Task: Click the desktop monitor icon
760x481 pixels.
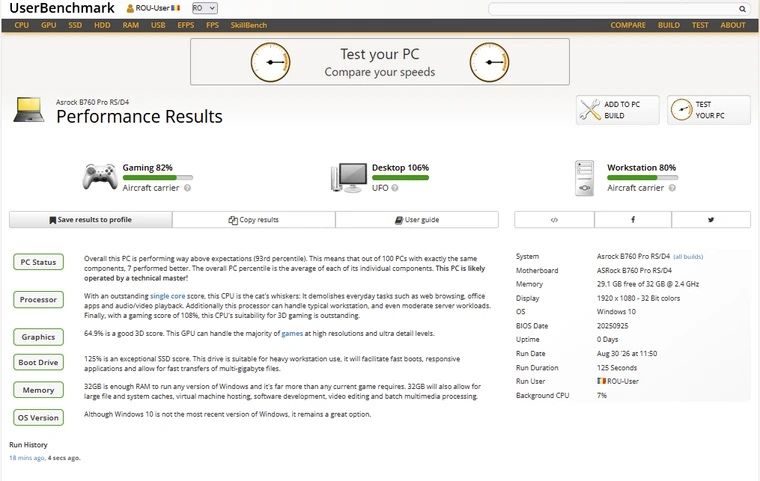Action: 349,177
